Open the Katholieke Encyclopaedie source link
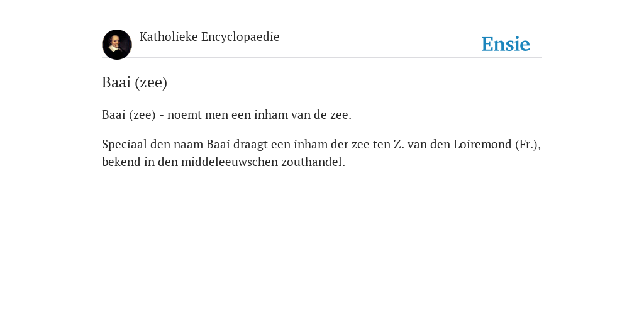644x322 pixels. tap(209, 37)
